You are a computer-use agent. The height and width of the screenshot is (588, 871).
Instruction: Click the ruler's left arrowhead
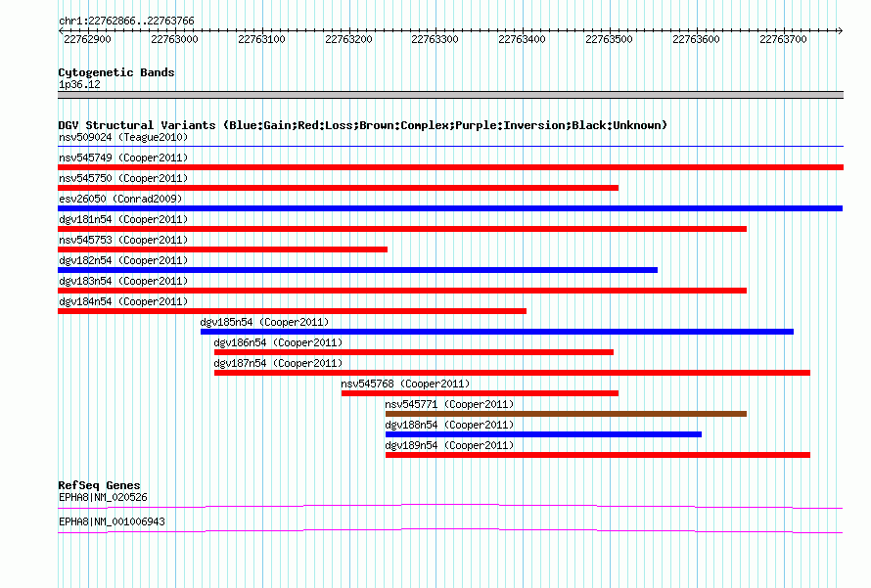tap(61, 31)
